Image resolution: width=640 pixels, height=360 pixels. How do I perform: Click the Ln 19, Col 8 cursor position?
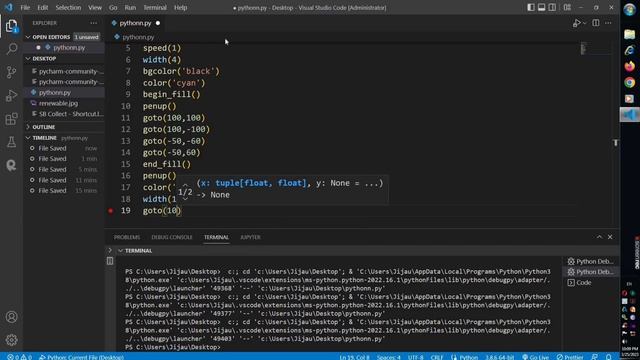coord(354,357)
